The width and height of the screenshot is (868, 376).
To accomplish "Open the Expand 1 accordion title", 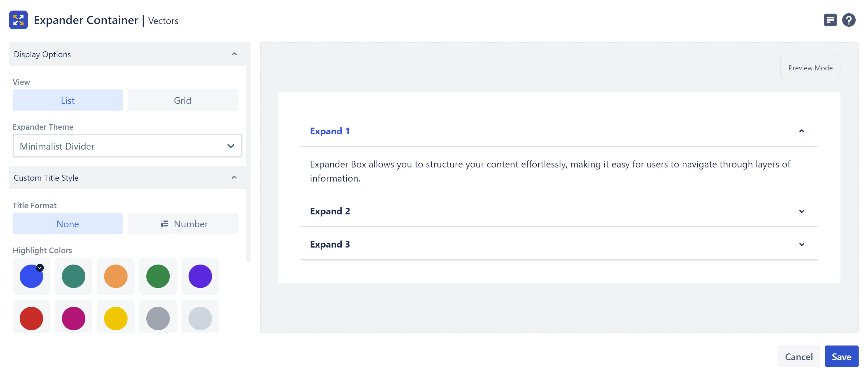I will [x=330, y=131].
